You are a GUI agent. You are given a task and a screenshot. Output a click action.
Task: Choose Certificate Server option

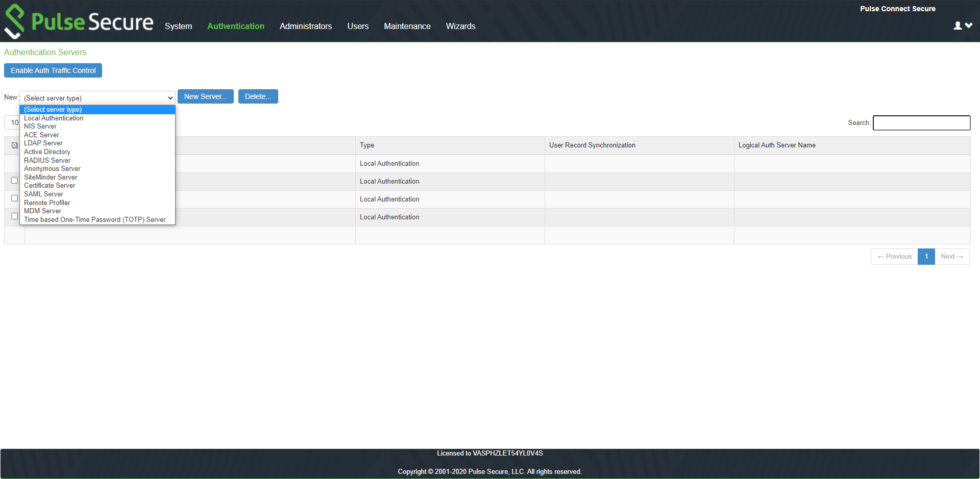(97, 186)
